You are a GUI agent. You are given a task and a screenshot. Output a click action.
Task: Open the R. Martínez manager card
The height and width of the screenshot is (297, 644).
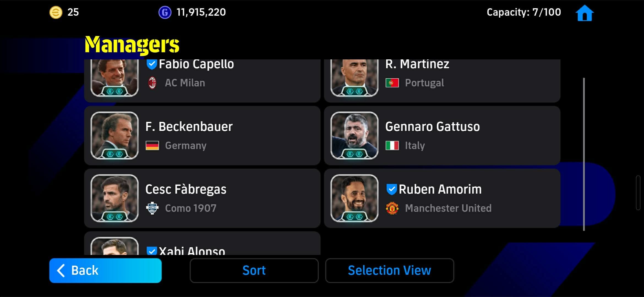[442, 81]
